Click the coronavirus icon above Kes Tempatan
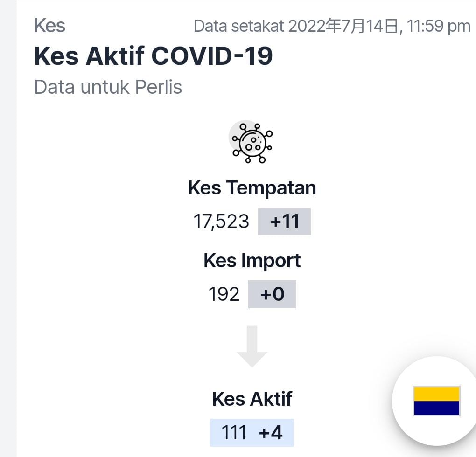476x457 pixels. click(x=251, y=142)
